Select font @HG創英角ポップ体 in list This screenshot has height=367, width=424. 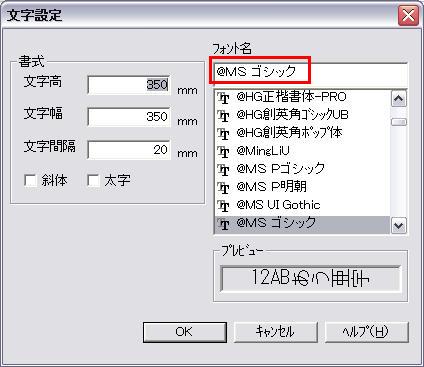point(303,133)
